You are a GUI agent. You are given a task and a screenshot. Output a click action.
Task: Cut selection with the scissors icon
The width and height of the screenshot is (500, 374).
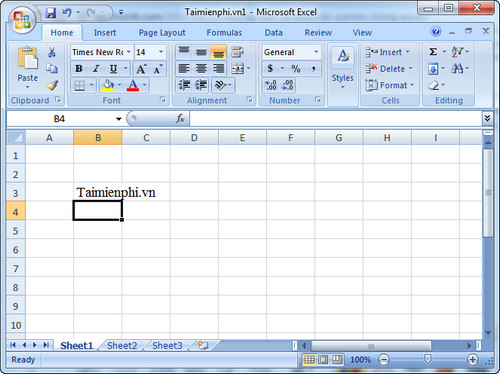tap(52, 52)
